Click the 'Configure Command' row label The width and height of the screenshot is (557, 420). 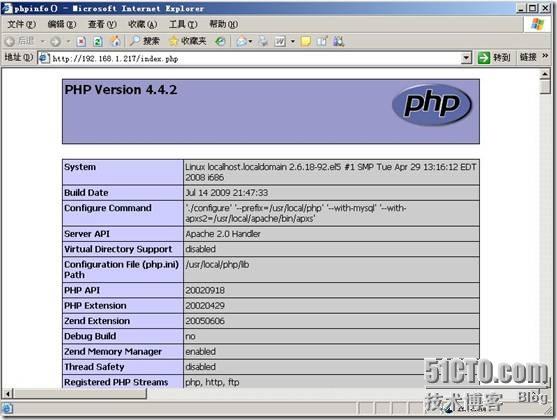[108, 208]
